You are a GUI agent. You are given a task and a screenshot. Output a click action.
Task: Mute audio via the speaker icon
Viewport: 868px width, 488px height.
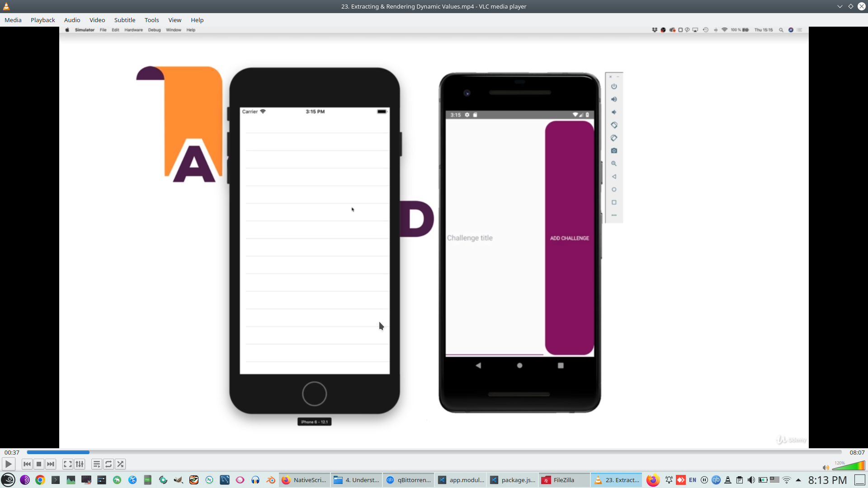826,468
